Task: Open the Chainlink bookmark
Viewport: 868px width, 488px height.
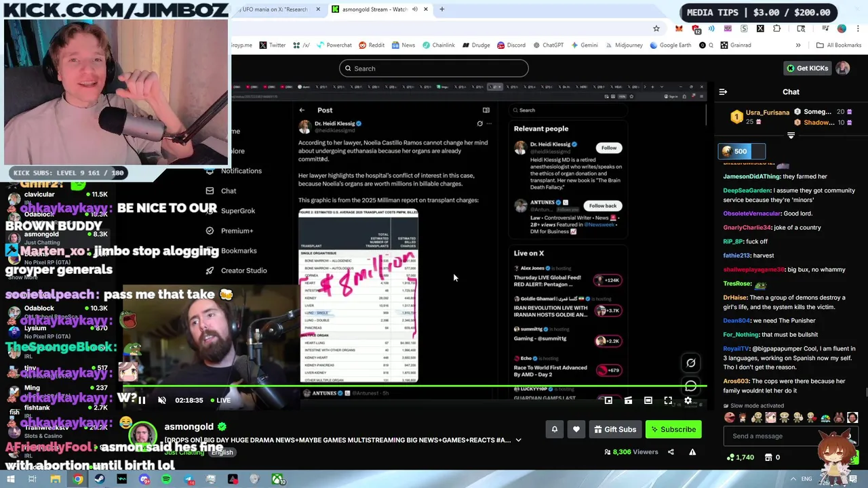Action: coord(439,45)
